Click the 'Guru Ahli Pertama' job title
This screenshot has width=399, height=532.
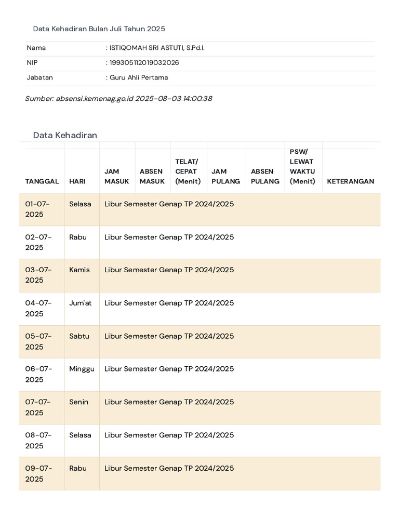tap(138, 78)
